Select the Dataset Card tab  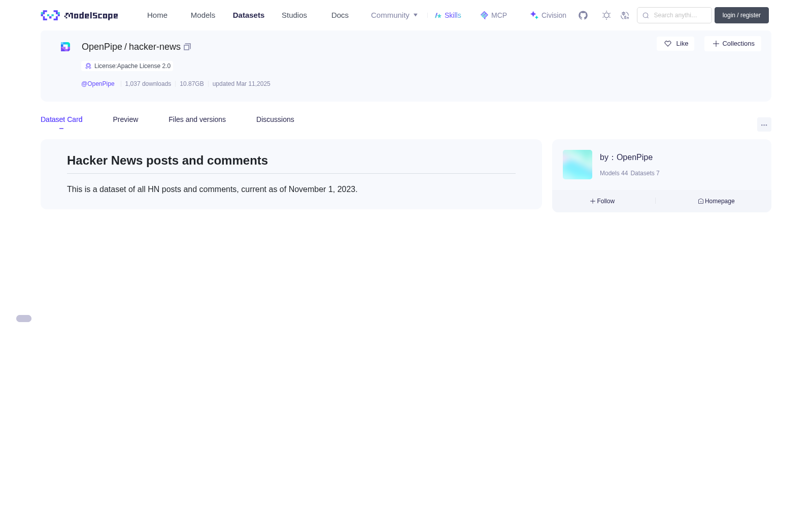click(61, 119)
